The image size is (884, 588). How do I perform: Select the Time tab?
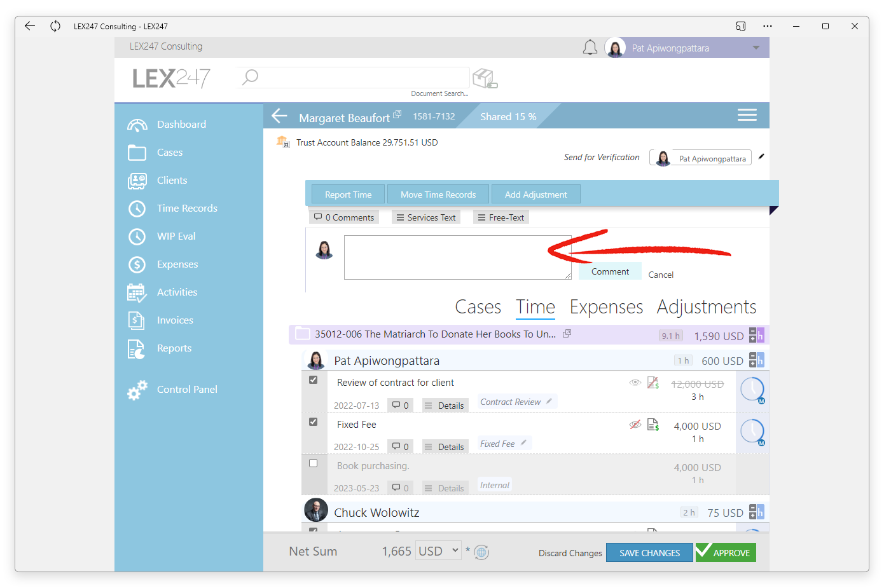coord(535,307)
